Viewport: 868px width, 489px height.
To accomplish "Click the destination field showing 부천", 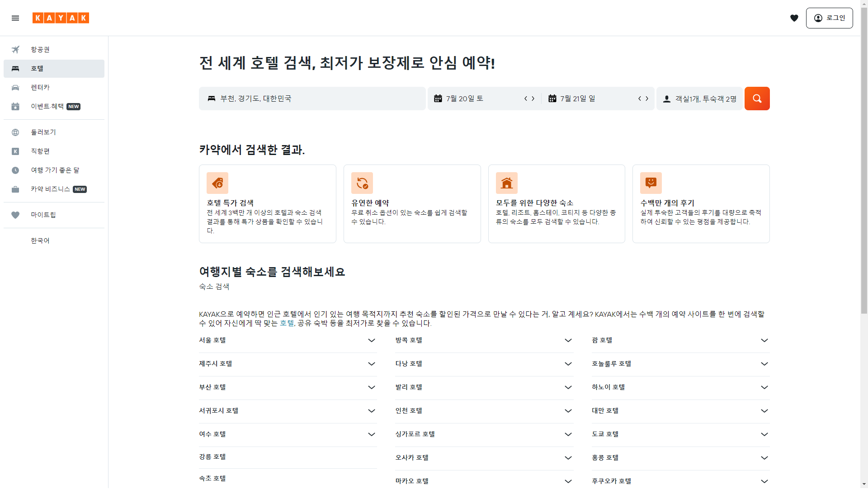I will click(x=312, y=99).
